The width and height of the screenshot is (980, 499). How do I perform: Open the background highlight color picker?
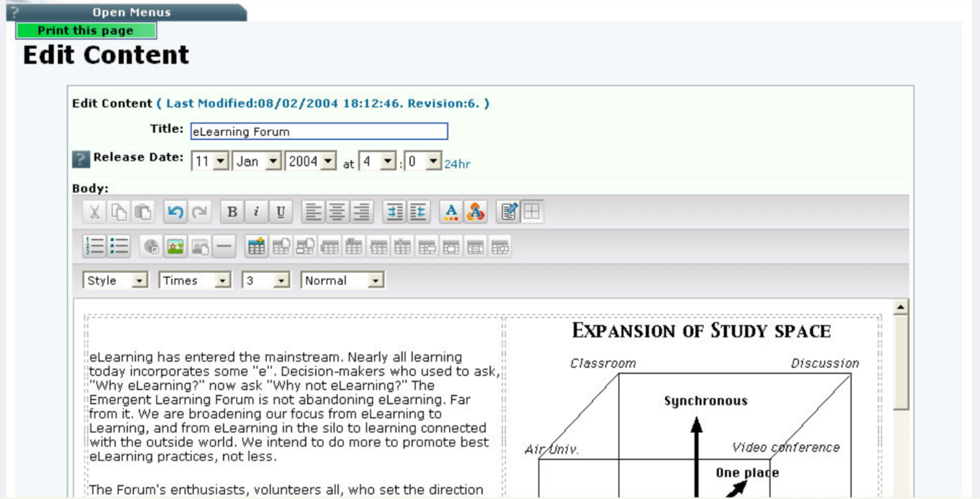click(475, 212)
